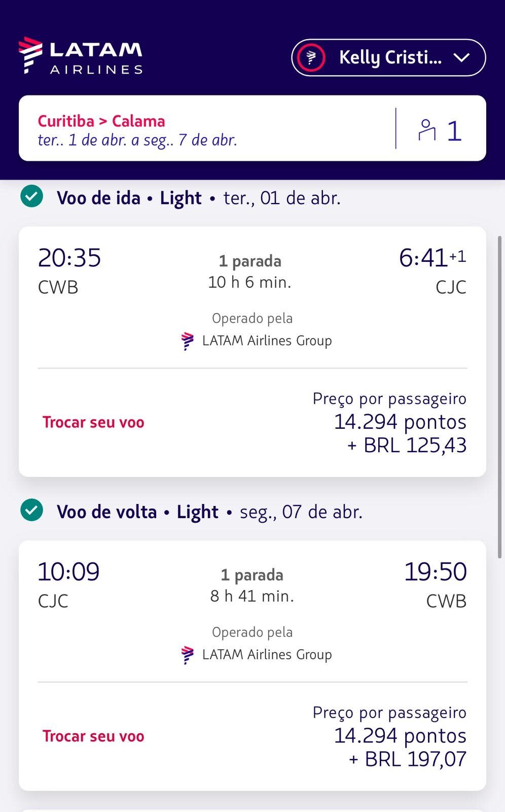Tap the profile avatar icon
Viewport: 505px width, 812px height.
click(x=311, y=57)
